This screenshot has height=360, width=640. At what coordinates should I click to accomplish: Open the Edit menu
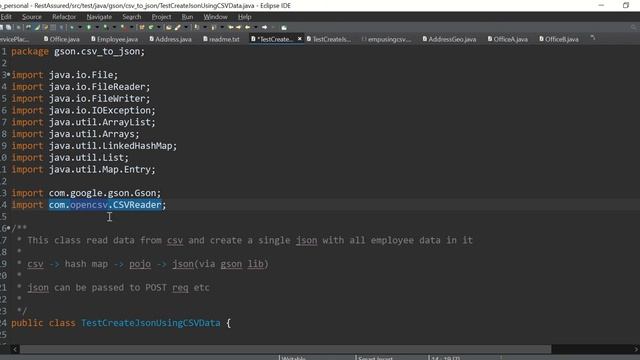click(6, 17)
